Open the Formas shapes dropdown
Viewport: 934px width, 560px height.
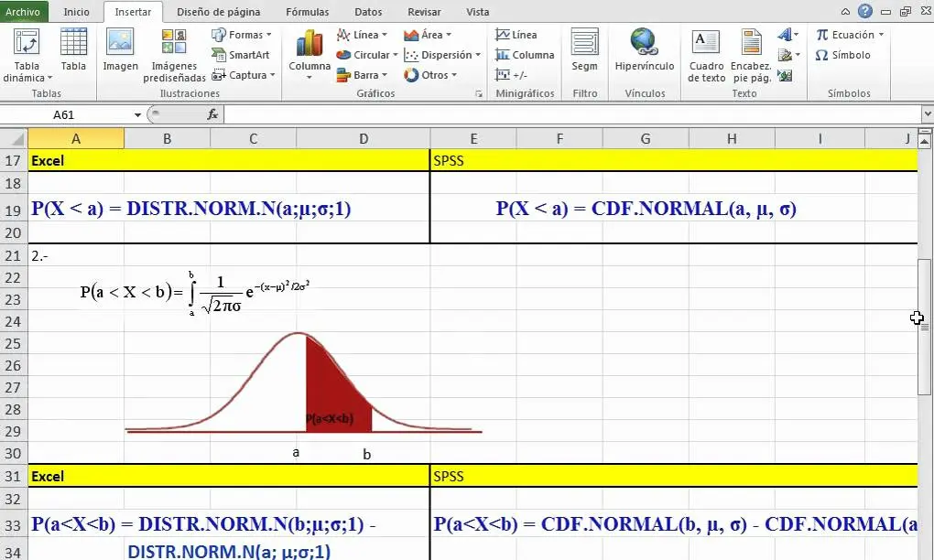point(241,34)
